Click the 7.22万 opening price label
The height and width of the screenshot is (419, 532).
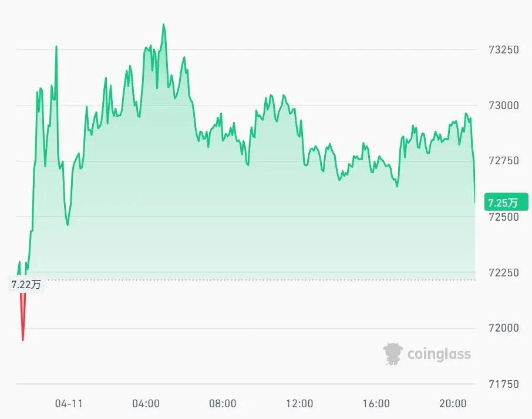26,285
